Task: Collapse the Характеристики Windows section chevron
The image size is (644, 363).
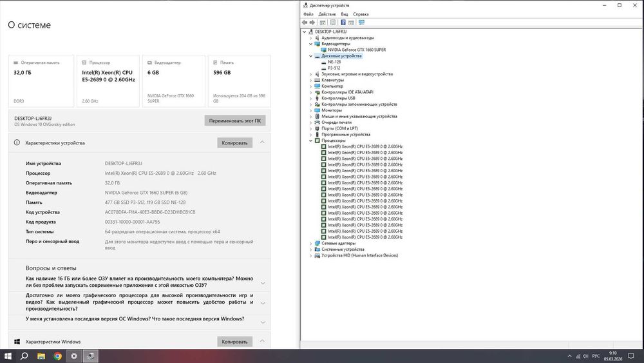Action: 262,341
